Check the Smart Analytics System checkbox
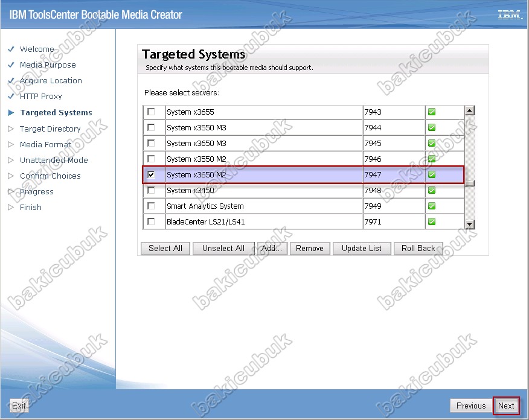Screen dimensions: 529x420 [x=151, y=206]
